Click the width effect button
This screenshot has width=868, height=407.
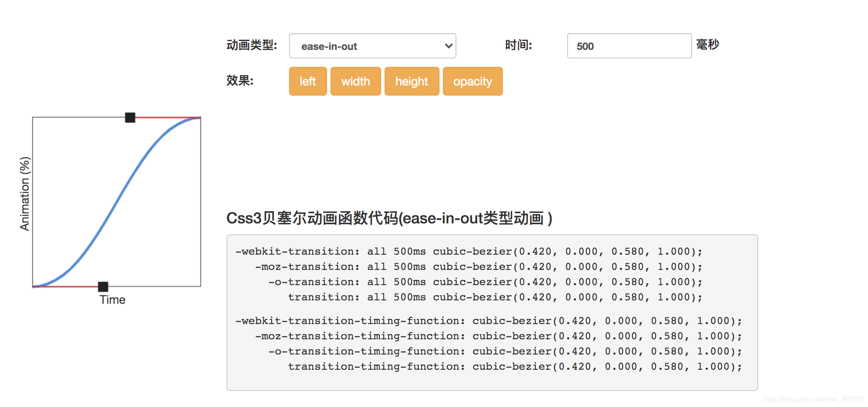pos(355,81)
